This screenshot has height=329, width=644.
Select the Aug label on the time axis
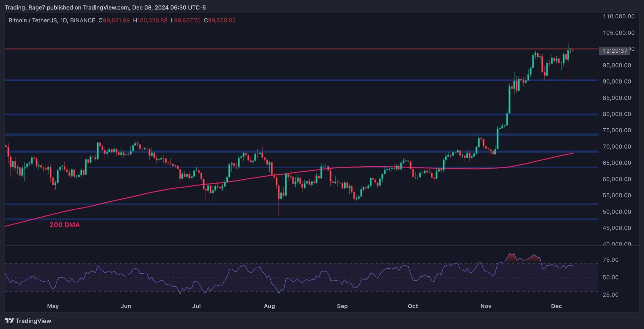tap(269, 306)
